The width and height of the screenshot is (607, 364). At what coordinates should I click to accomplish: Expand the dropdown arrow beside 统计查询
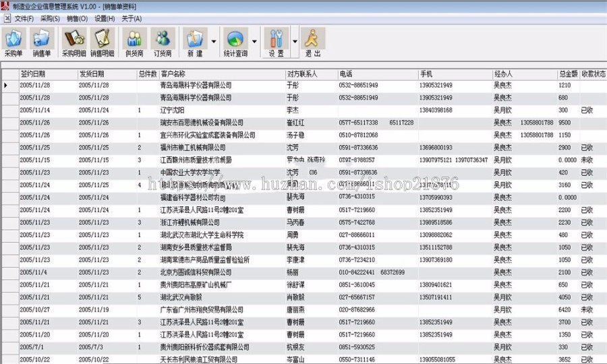click(x=254, y=42)
